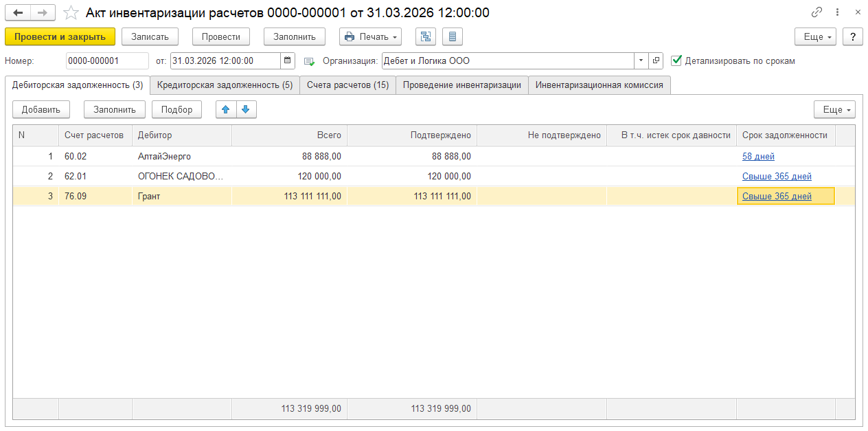
Task: Select Всего cell 120 000,00
Action: 289,177
